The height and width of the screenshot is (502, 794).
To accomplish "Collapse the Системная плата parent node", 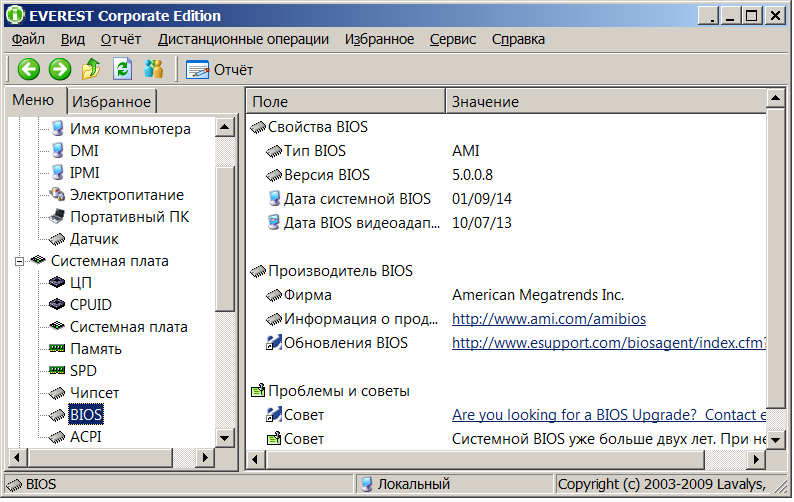I will [x=19, y=261].
